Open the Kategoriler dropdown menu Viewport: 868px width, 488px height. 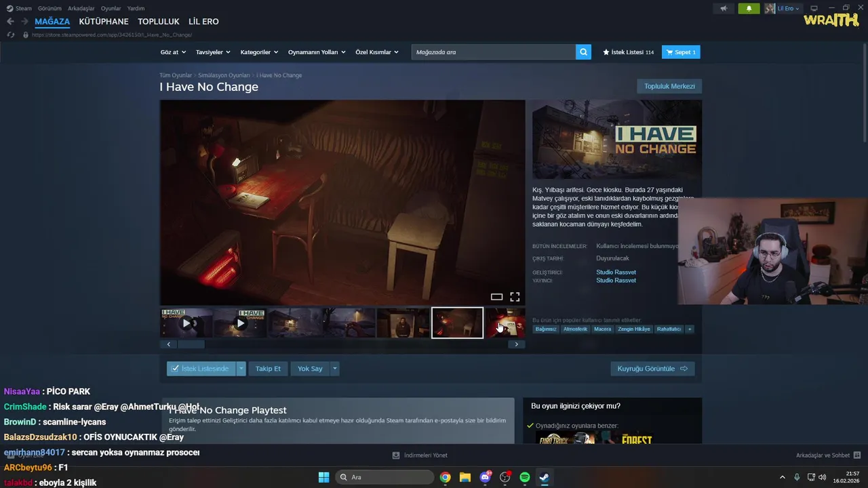click(x=260, y=52)
